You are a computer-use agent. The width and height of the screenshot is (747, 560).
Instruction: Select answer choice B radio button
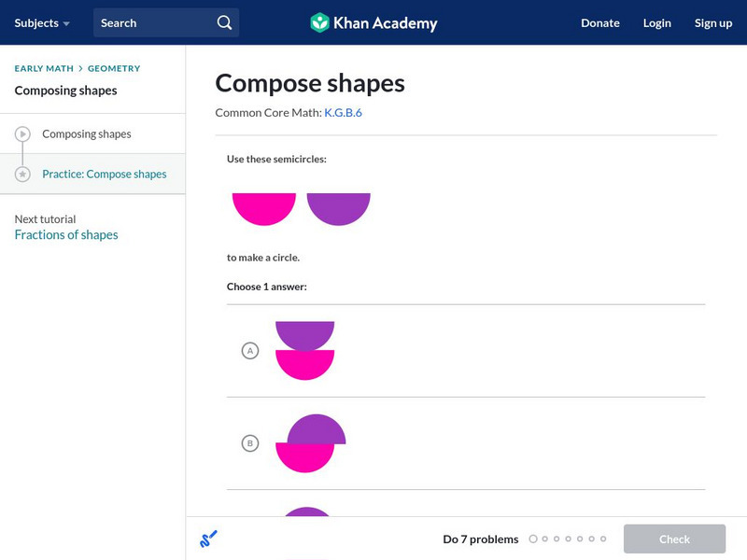pos(249,443)
